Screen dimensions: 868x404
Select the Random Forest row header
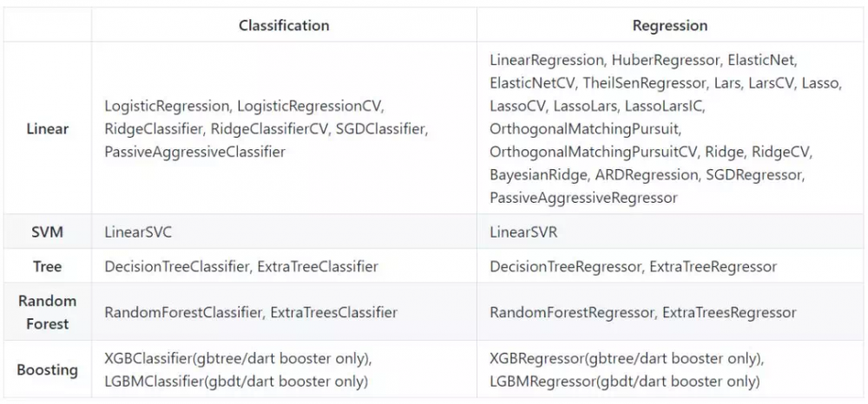(48, 312)
